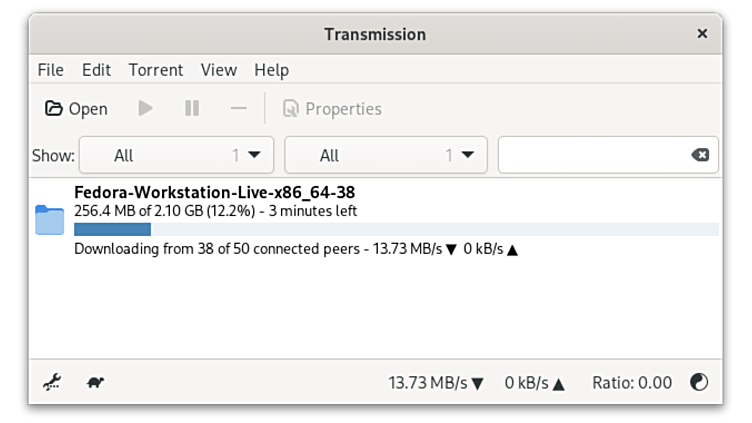Open the Help menu
This screenshot has height=423, width=752.
[271, 70]
